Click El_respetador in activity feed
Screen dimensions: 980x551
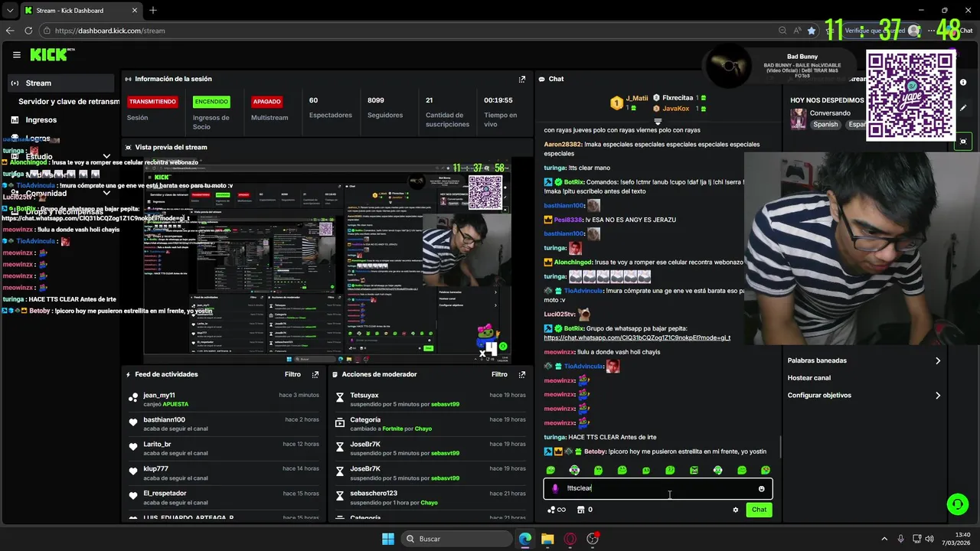pyautogui.click(x=165, y=493)
